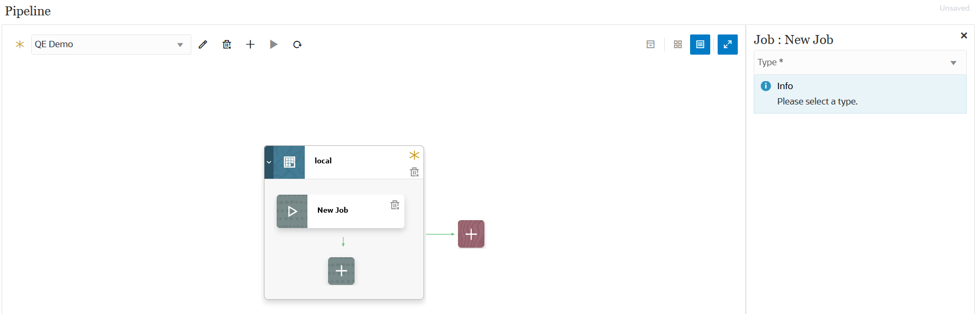Image resolution: width=980 pixels, height=314 pixels.
Task: Switch to the grid layout view
Action: pyautogui.click(x=677, y=45)
